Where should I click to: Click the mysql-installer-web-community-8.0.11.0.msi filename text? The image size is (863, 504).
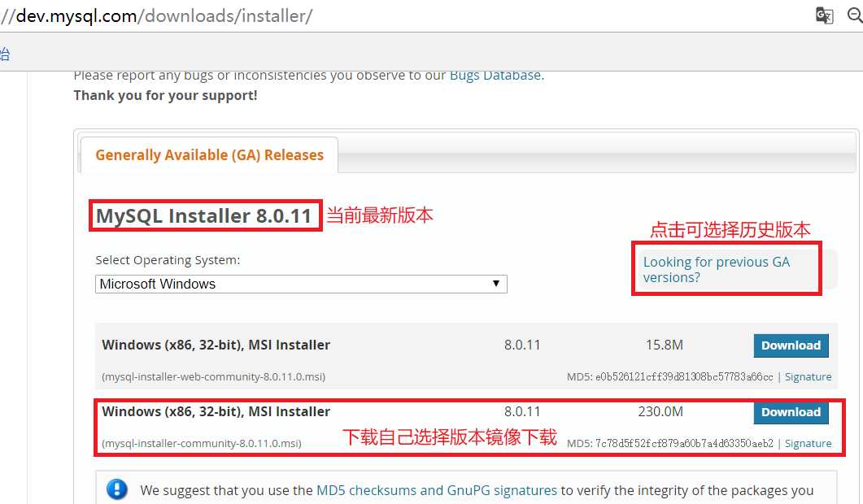click(214, 377)
